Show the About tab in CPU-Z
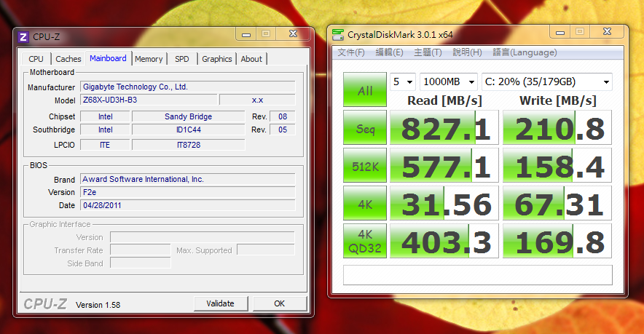Image resolution: width=644 pixels, height=334 pixels. (251, 59)
